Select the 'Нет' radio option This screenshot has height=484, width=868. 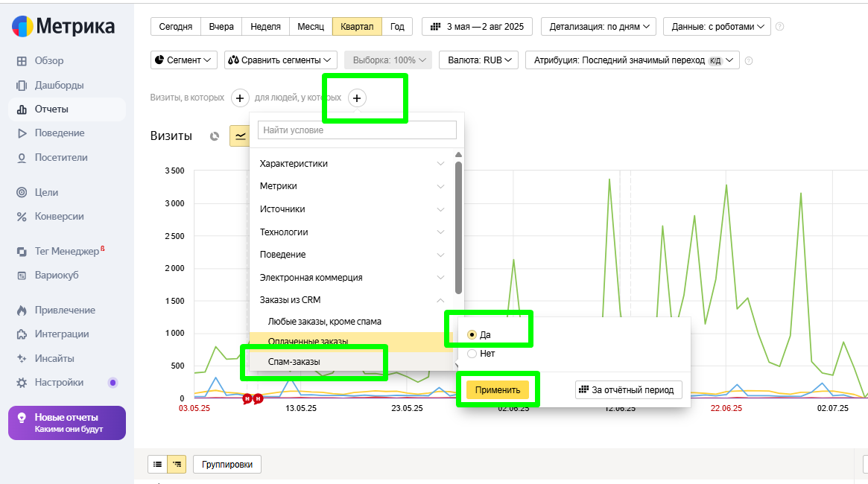(x=472, y=354)
